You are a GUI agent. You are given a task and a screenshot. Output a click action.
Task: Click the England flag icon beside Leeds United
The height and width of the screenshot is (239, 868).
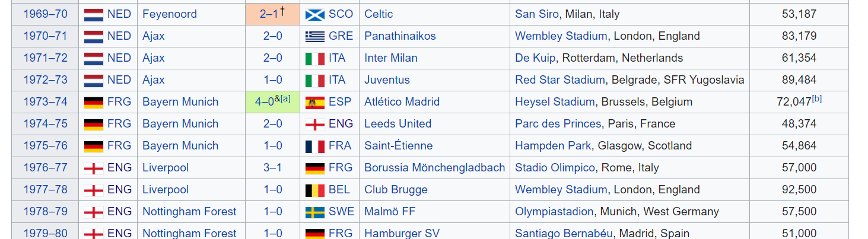[314, 125]
